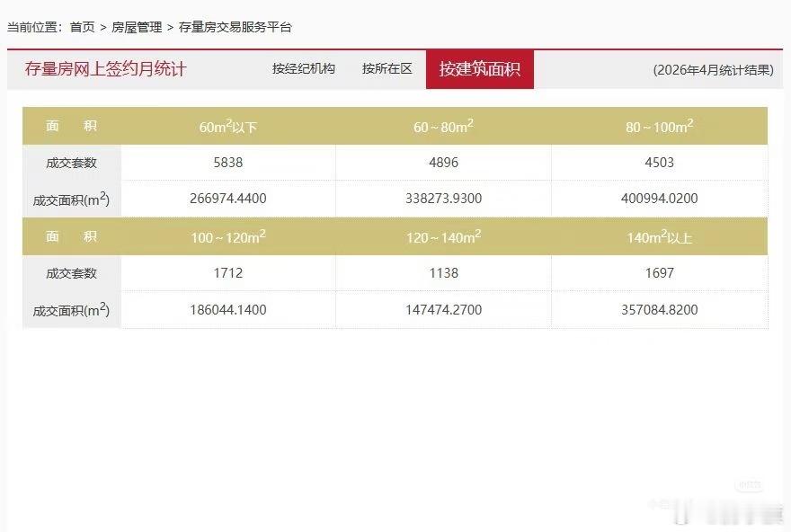Click the value 1712
The width and height of the screenshot is (791, 532).
[x=228, y=273]
